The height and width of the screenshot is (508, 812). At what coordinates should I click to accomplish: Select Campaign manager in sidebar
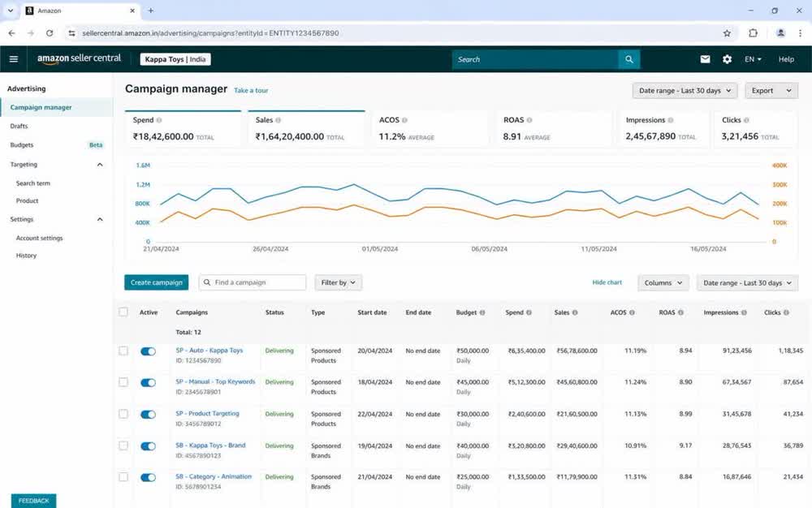[x=57, y=108]
